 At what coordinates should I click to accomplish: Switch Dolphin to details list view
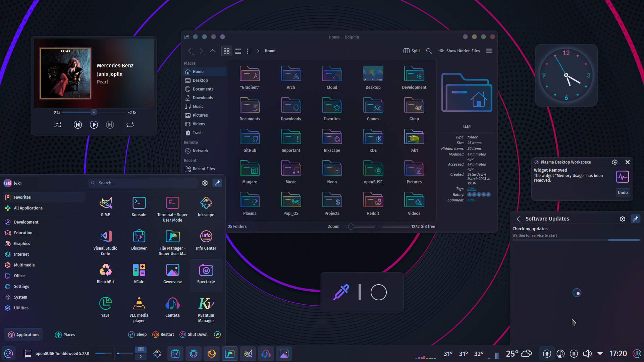(249, 51)
